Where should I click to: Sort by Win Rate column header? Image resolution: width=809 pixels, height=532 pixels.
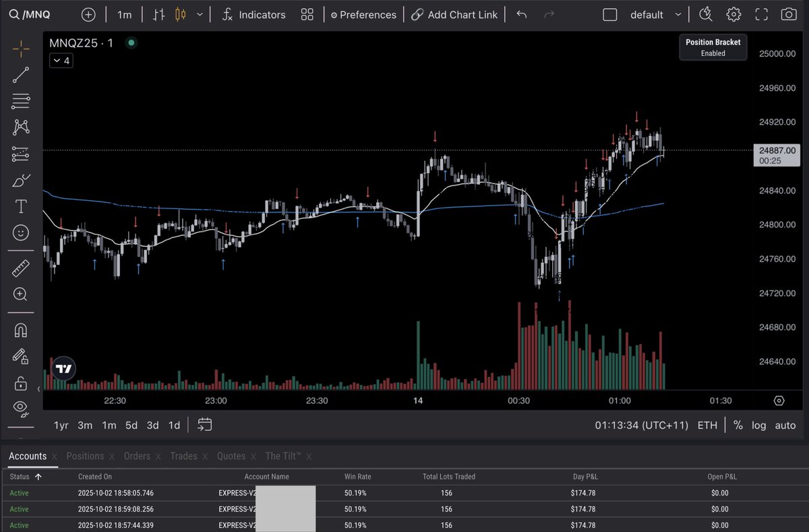coord(357,476)
